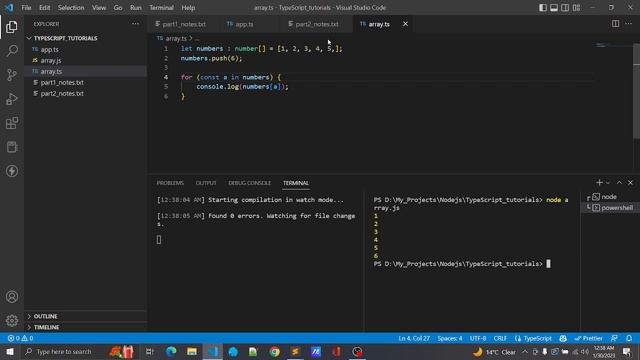This screenshot has height=360, width=640.
Task: Open the View menu
Action: (99, 7)
